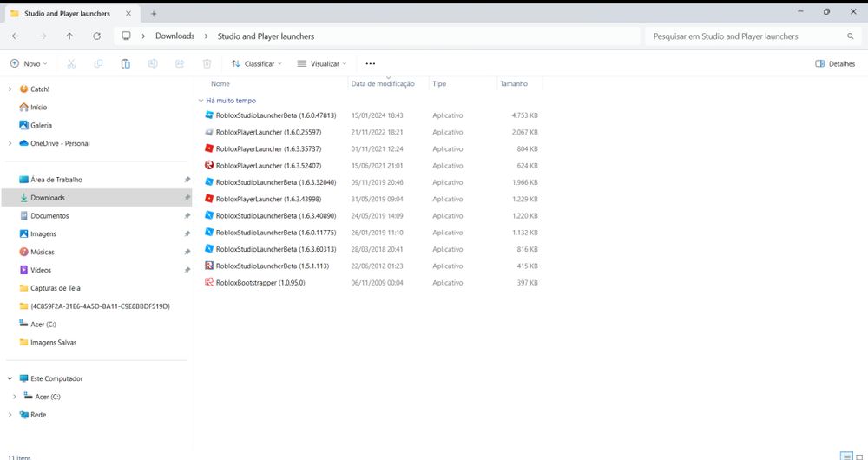
Task: Expand Acer (C:) under Este Computador
Action: (x=15, y=397)
